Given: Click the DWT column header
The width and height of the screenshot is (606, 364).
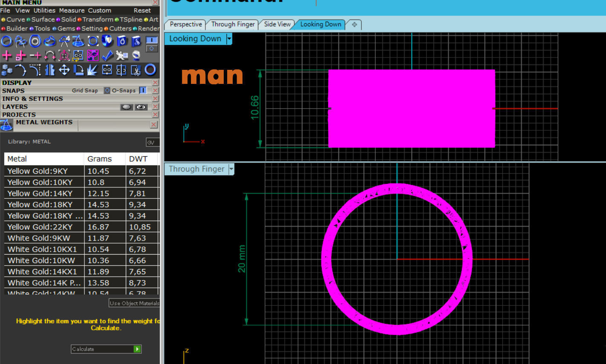Looking at the screenshot, I should [142, 159].
